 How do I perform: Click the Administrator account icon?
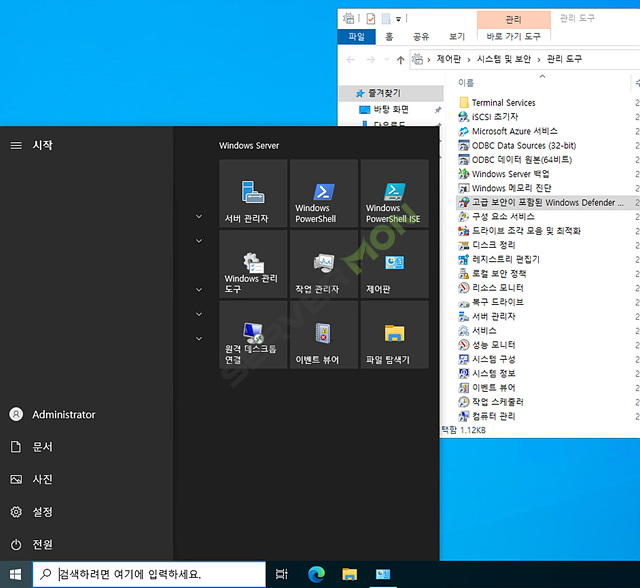tap(16, 414)
